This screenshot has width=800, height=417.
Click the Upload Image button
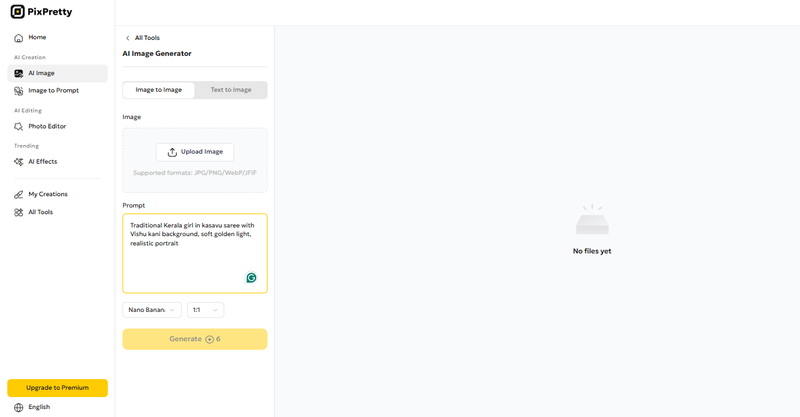click(195, 152)
